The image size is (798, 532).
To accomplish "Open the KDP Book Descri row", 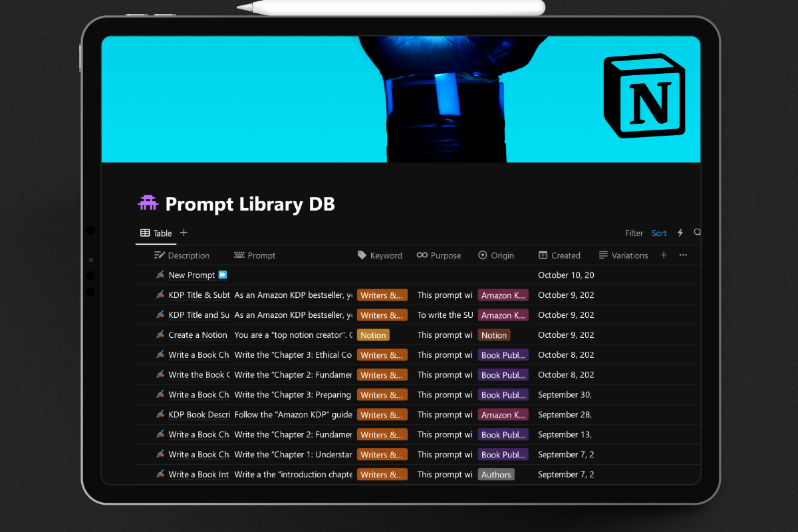I will 199,415.
